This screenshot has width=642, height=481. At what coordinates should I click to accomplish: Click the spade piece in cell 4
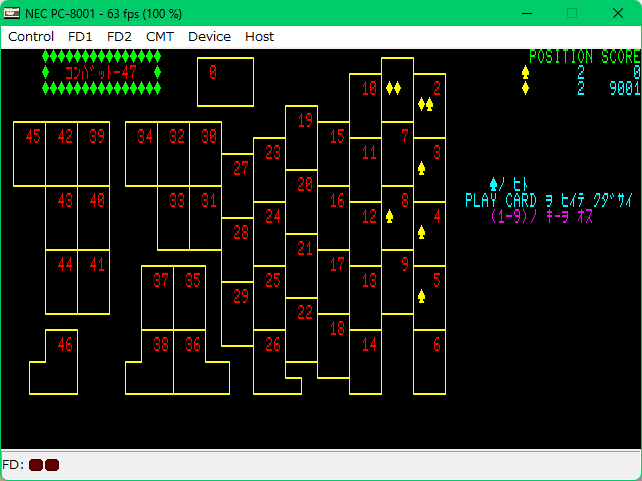pos(421,232)
